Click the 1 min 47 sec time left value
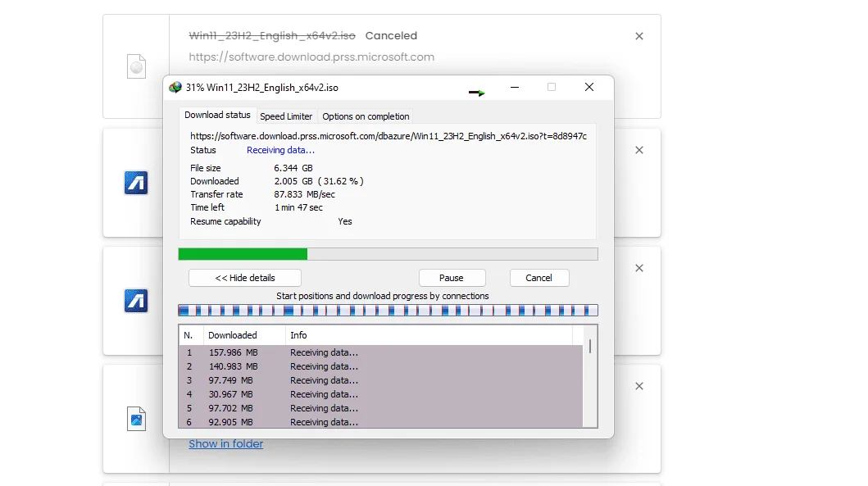Screen dimensions: 868x486 tap(298, 207)
